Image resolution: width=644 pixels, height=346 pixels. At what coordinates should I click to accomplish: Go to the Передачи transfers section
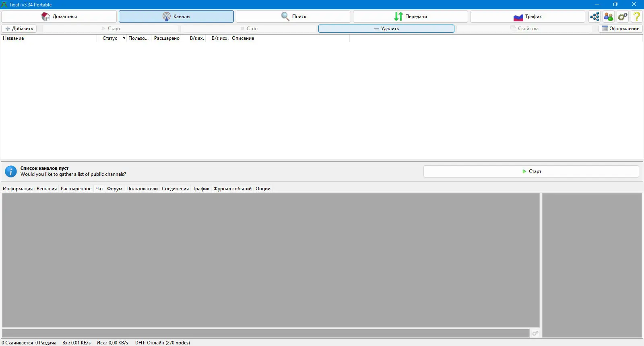[411, 16]
